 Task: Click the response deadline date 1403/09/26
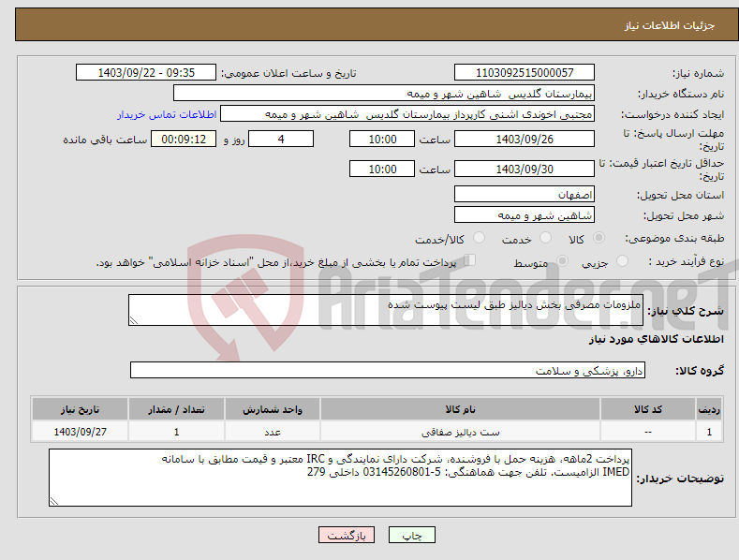pyautogui.click(x=525, y=139)
